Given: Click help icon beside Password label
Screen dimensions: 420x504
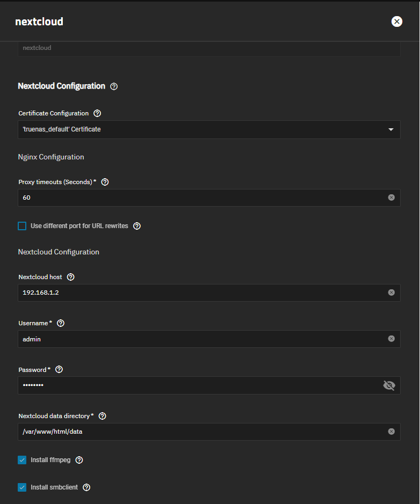Looking at the screenshot, I should click(x=59, y=369).
